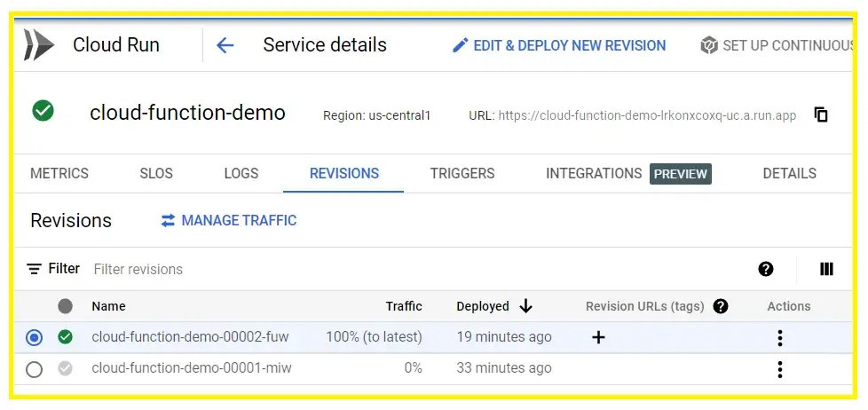The height and width of the screenshot is (410, 868).
Task: Click the Deployed sort descending arrow
Action: [525, 306]
